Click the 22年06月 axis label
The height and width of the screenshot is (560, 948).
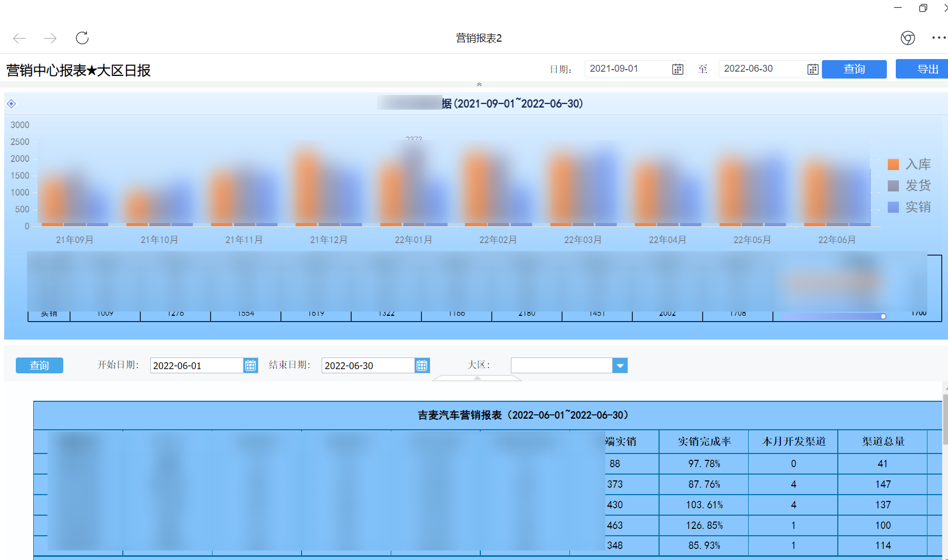click(837, 240)
